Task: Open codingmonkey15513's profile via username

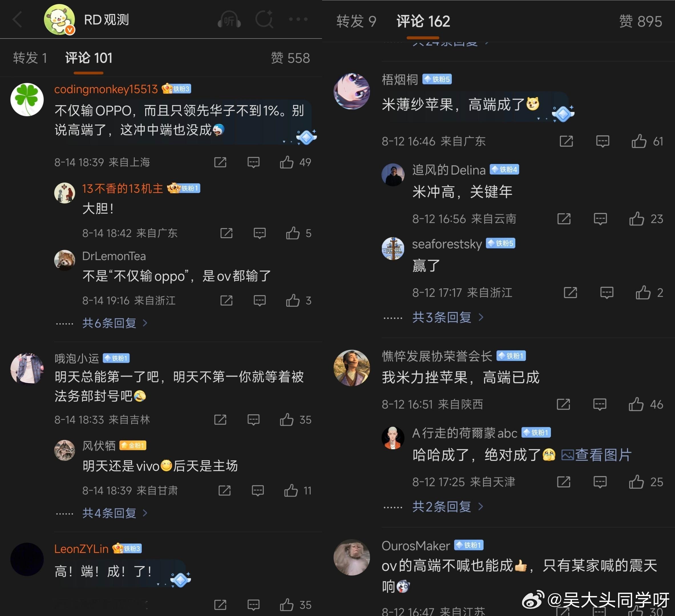Action: tap(106, 89)
